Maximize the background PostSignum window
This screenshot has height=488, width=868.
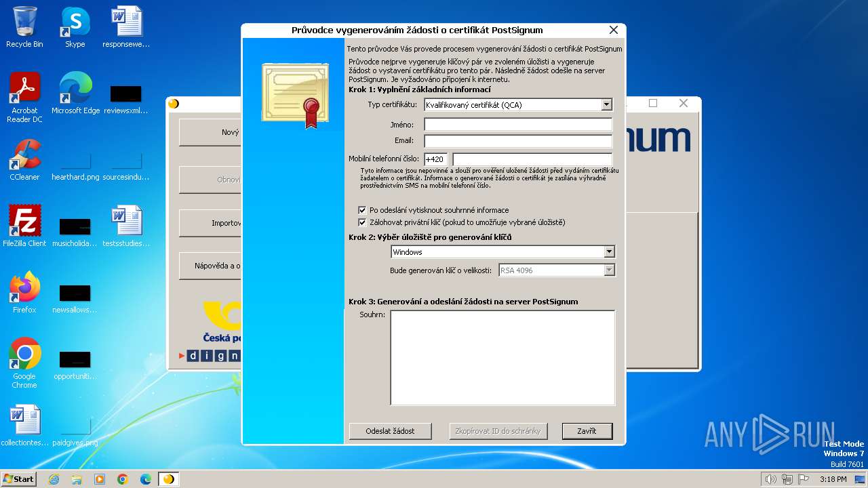pos(653,103)
